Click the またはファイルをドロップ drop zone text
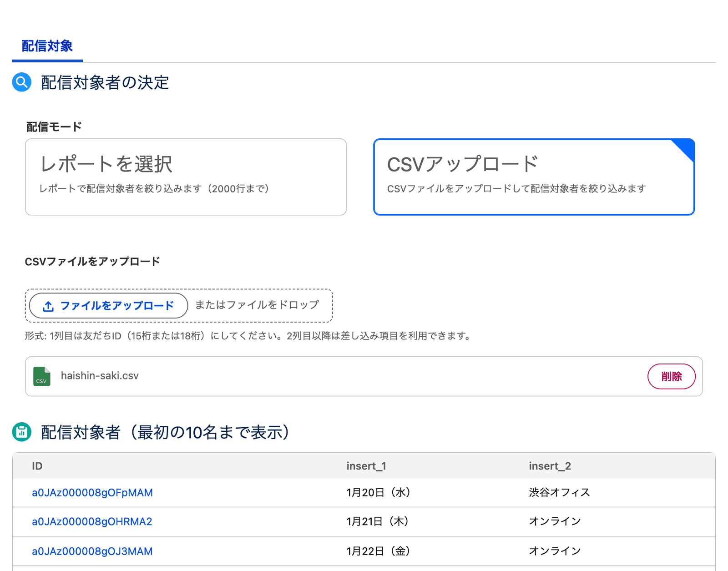 pos(257,305)
